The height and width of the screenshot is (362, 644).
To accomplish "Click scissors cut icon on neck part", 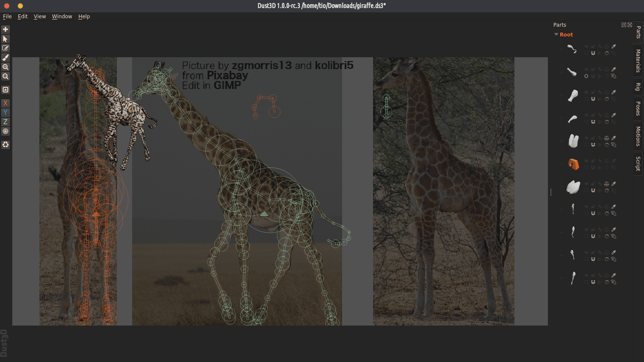I will (x=600, y=99).
